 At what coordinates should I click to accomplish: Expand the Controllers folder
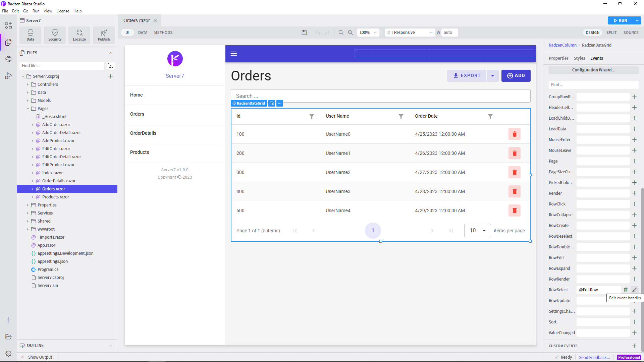[28, 84]
